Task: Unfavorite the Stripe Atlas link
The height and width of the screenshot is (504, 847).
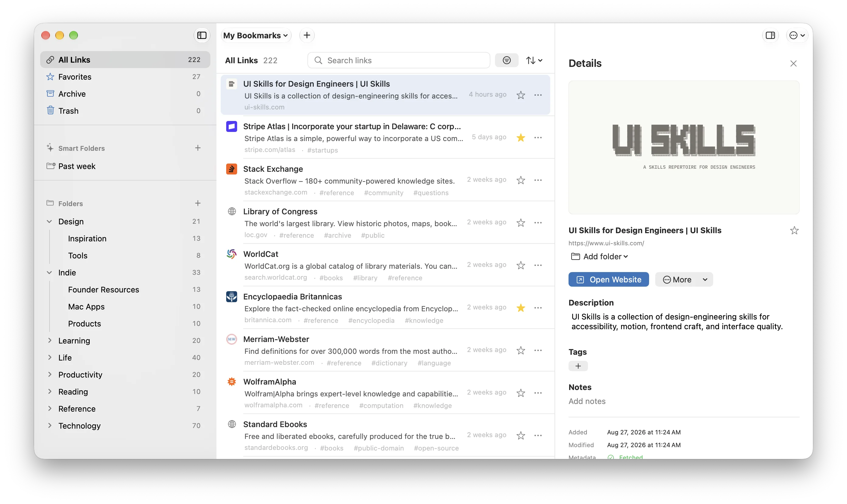Action: (520, 137)
